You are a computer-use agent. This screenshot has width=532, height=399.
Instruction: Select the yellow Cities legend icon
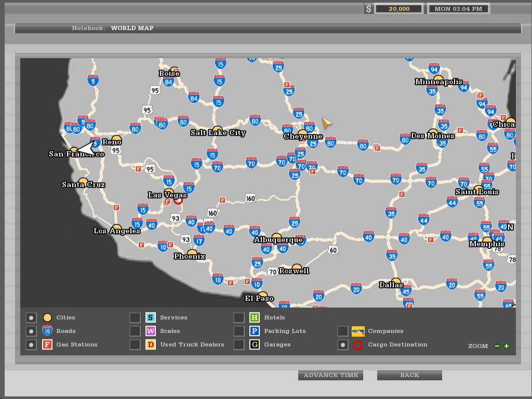48,317
